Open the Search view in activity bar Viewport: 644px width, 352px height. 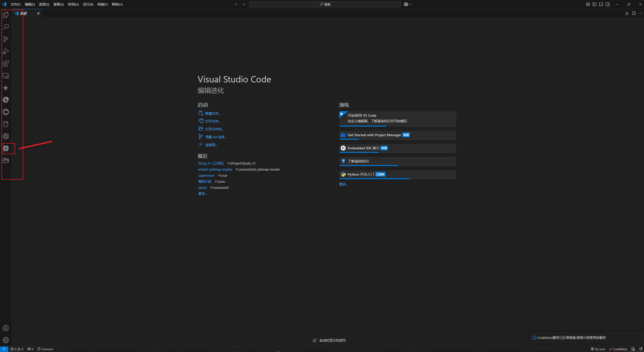point(6,27)
